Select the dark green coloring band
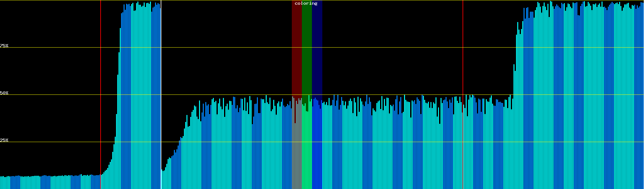 tap(307, 47)
